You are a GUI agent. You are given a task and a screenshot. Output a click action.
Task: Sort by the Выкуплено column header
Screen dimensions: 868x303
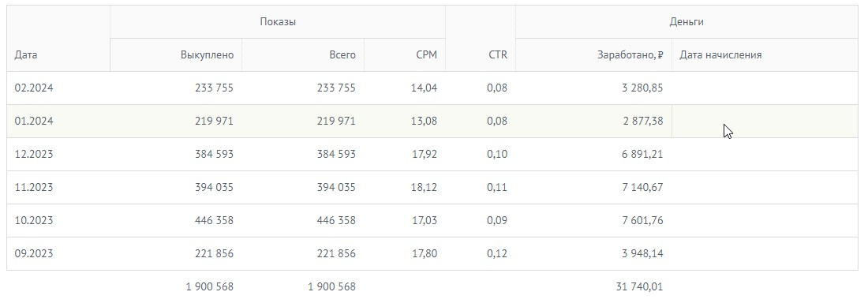click(207, 54)
